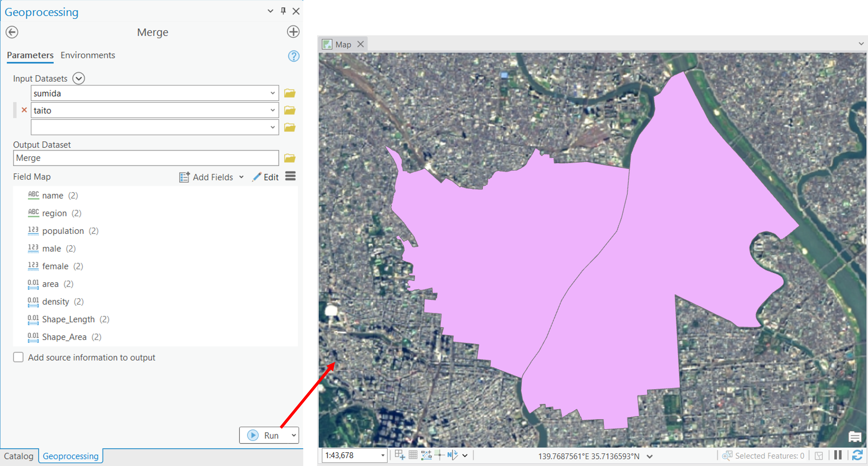Select the population field in Field Map
Image resolution: width=868 pixels, height=466 pixels.
tap(63, 231)
